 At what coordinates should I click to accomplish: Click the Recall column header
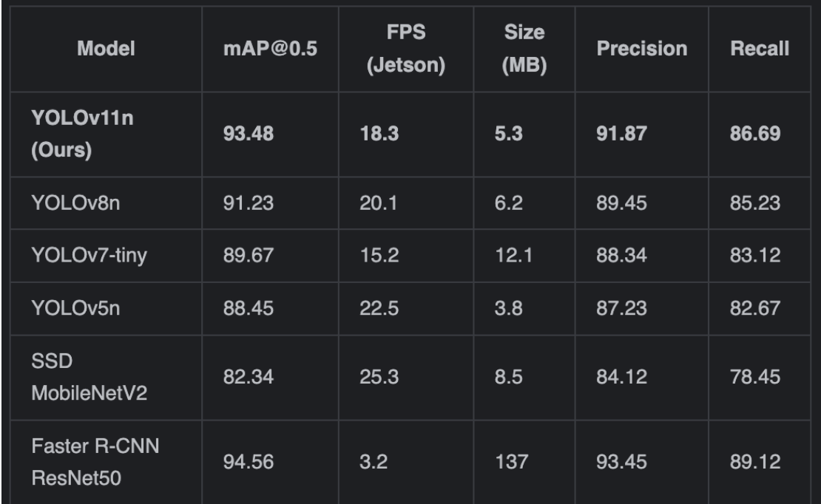[x=760, y=50]
